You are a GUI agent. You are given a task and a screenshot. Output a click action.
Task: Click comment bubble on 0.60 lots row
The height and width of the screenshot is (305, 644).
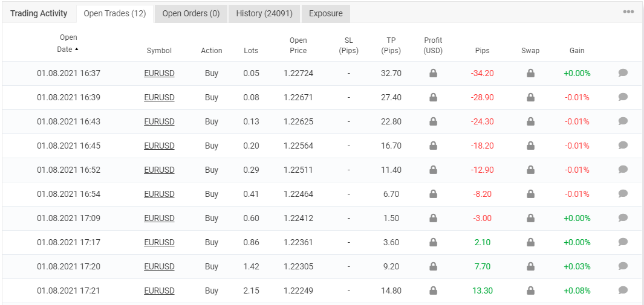pos(623,217)
